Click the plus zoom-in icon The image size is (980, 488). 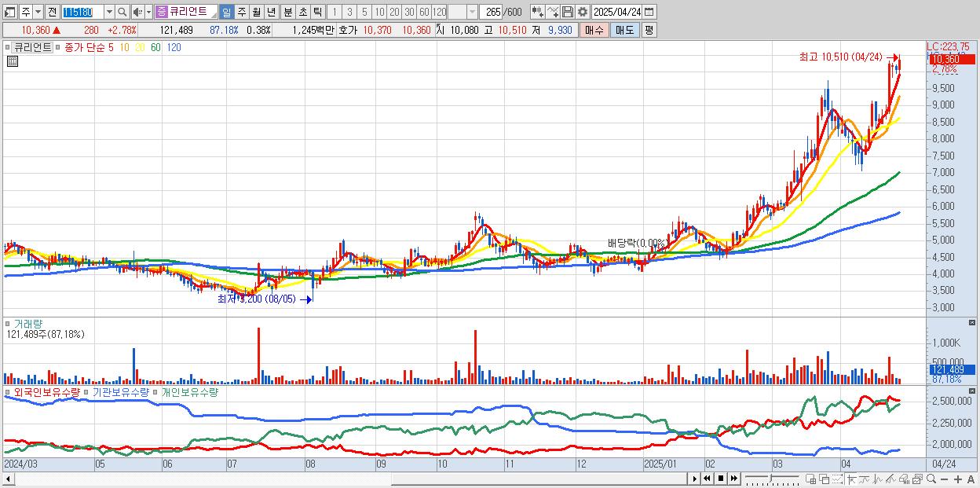[x=958, y=479]
